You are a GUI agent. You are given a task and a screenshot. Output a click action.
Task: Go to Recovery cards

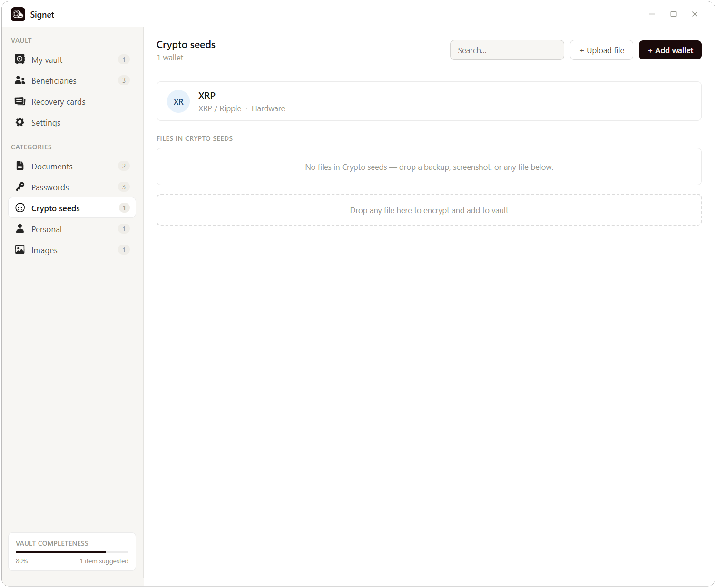click(59, 102)
